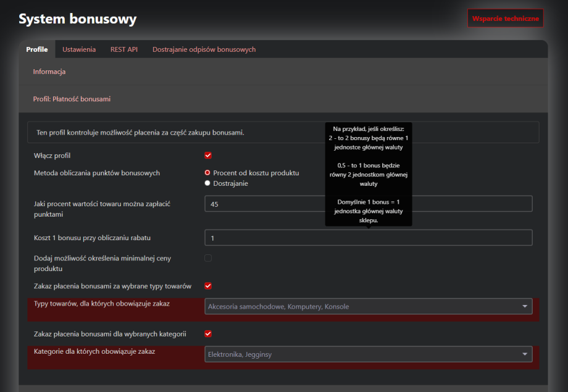Go to Dostrajanie odpisów bonusowych tab
This screenshot has width=568, height=392.
(x=204, y=49)
